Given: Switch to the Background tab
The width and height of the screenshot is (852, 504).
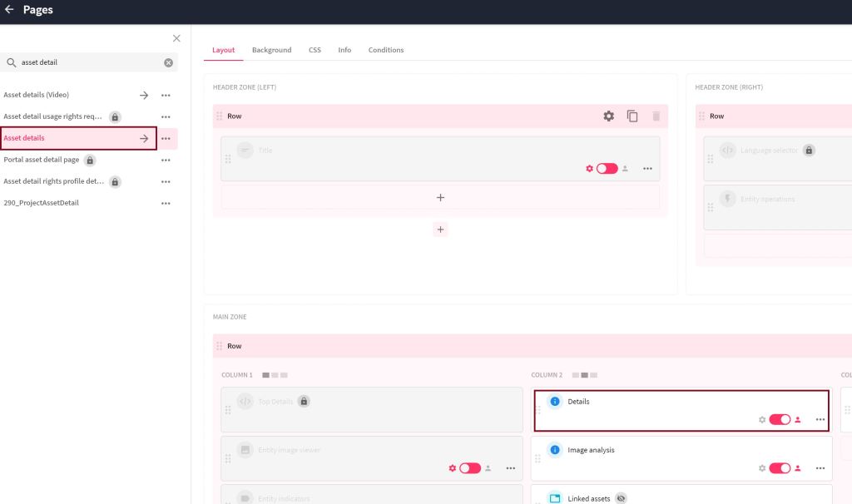Looking at the screenshot, I should coord(271,50).
